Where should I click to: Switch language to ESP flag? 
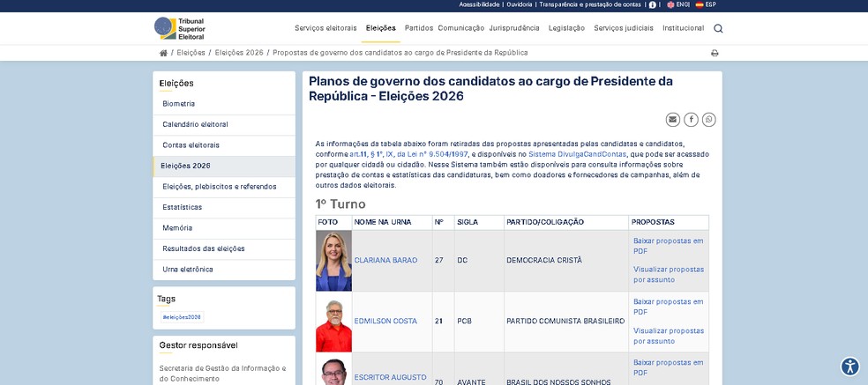[706, 4]
